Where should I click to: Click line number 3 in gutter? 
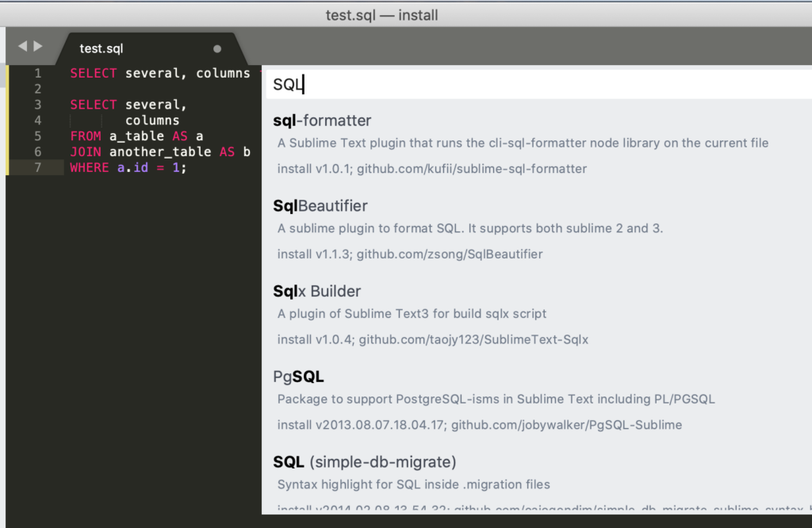click(38, 105)
